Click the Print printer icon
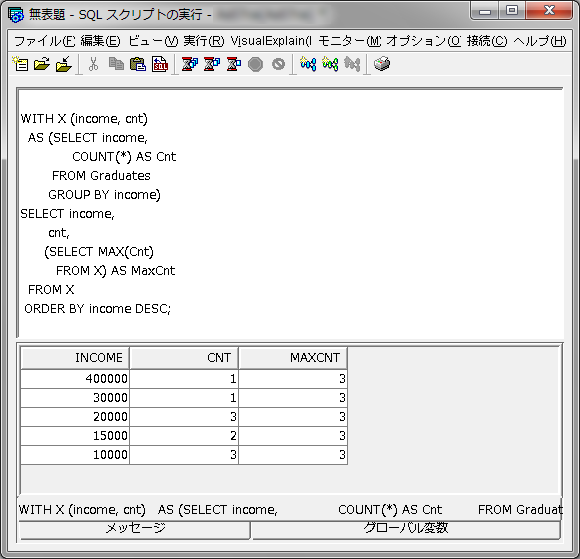This screenshot has width=580, height=559. click(x=382, y=64)
